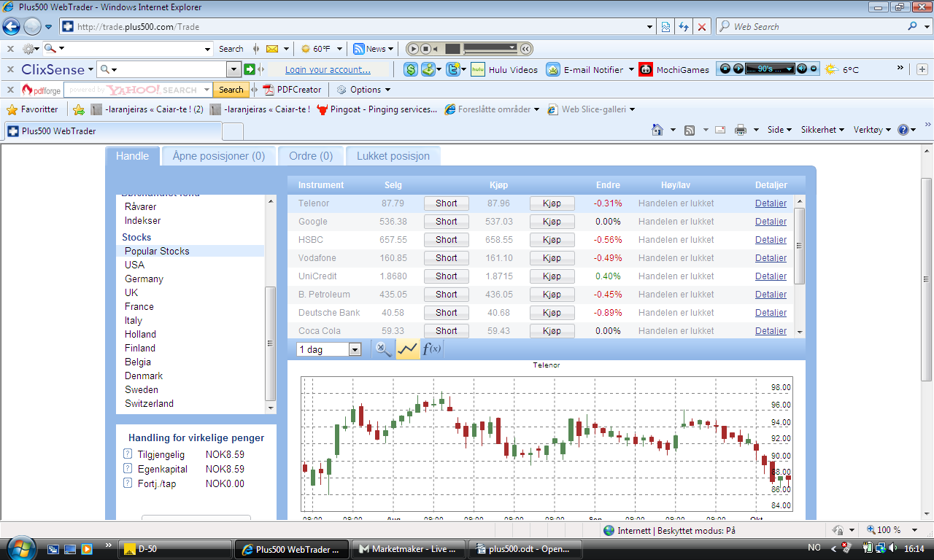Click the category list scrollbar thumb
934x560 pixels.
pos(271,343)
